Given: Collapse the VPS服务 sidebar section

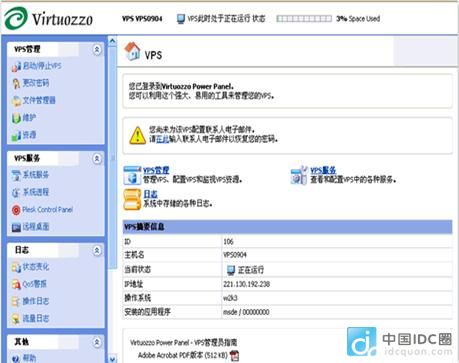Looking at the screenshot, I should 97,158.
